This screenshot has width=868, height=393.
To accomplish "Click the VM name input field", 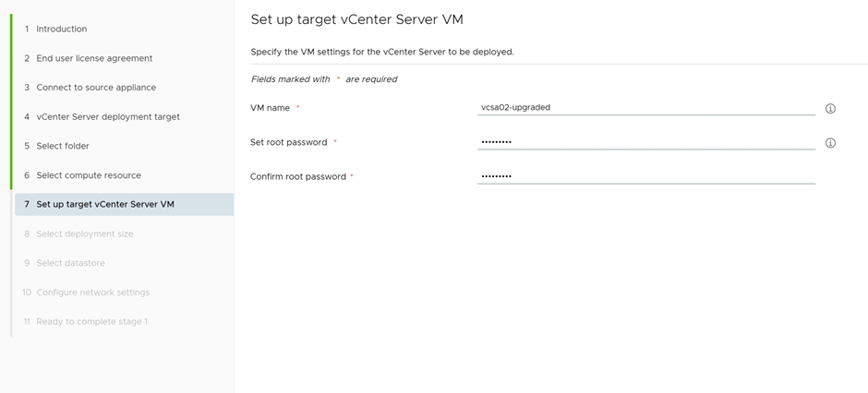I will [x=645, y=107].
